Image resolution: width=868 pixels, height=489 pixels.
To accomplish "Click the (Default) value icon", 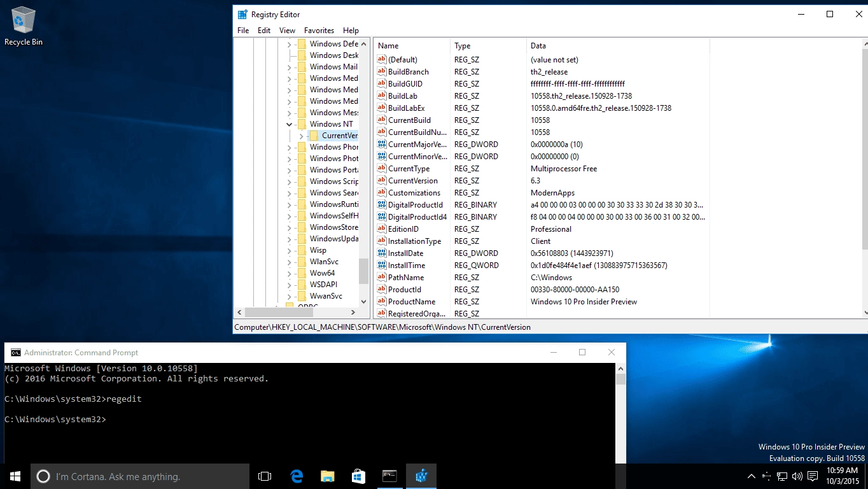I will point(382,60).
